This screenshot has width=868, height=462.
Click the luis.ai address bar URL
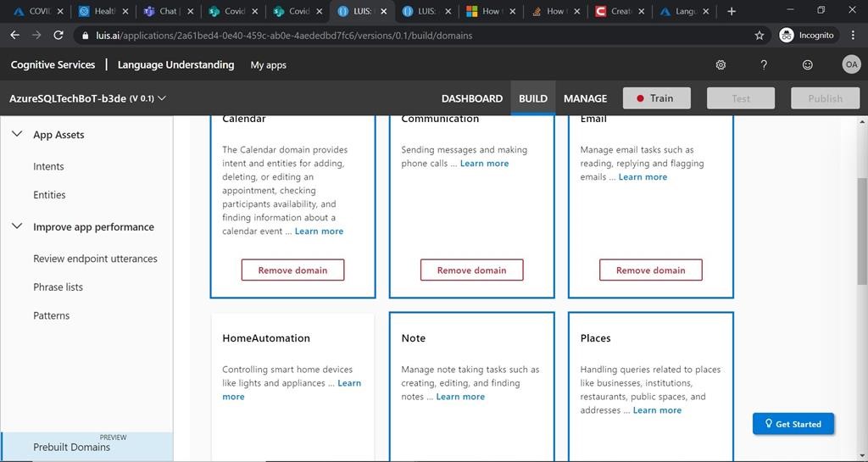284,36
